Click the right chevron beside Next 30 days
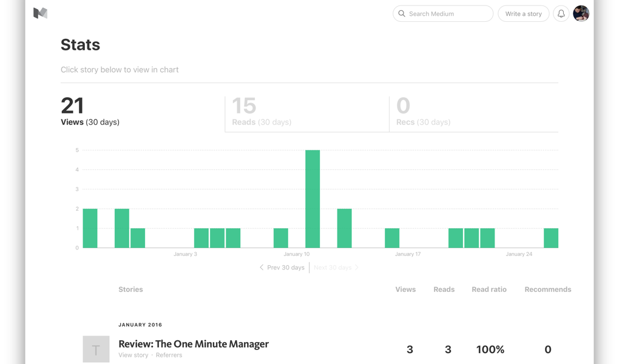The height and width of the screenshot is (364, 619). [357, 267]
